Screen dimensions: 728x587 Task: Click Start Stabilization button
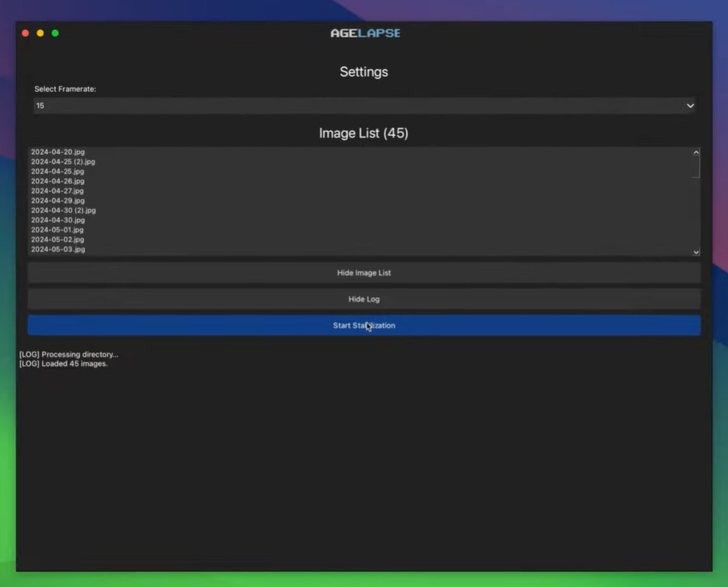click(364, 325)
